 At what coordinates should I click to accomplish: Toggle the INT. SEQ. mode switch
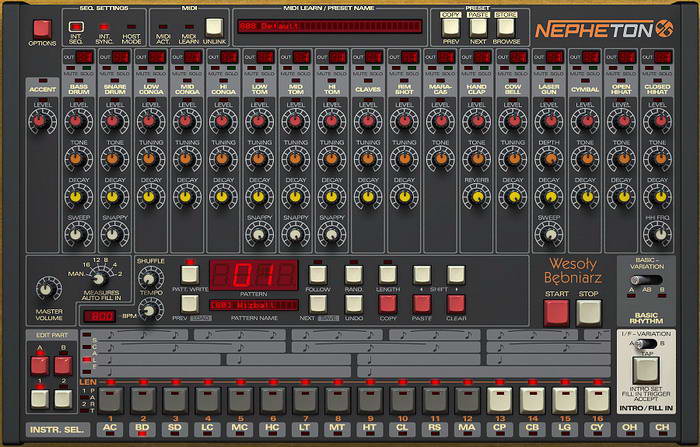[77, 27]
